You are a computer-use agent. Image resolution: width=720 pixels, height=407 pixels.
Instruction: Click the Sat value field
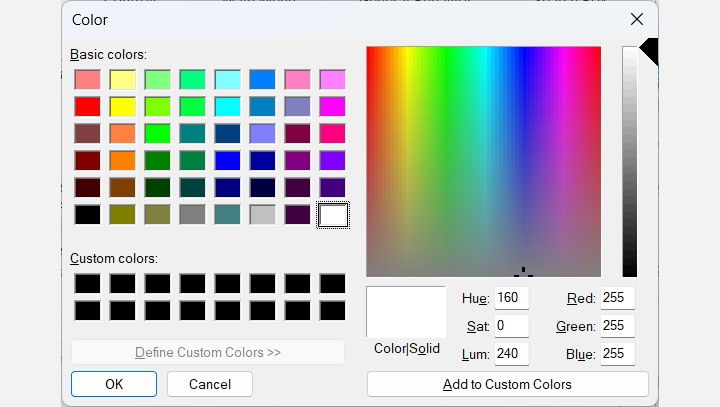[x=510, y=326]
